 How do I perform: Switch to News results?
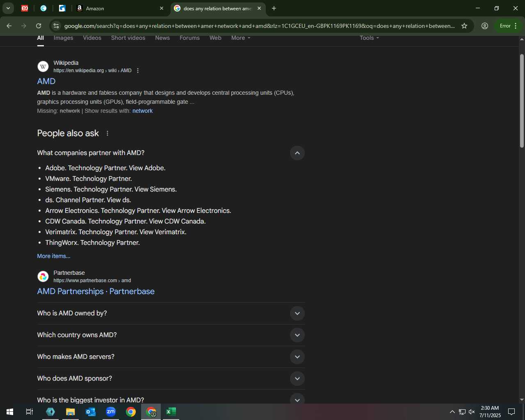click(x=162, y=38)
